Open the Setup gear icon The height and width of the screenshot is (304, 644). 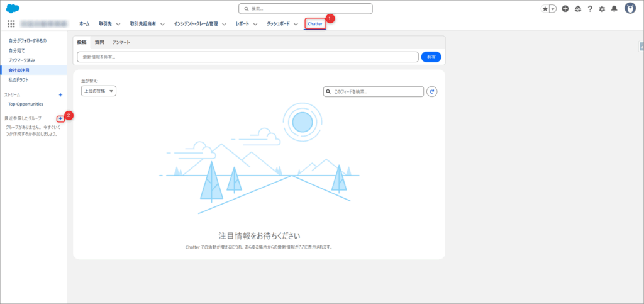[x=602, y=9]
